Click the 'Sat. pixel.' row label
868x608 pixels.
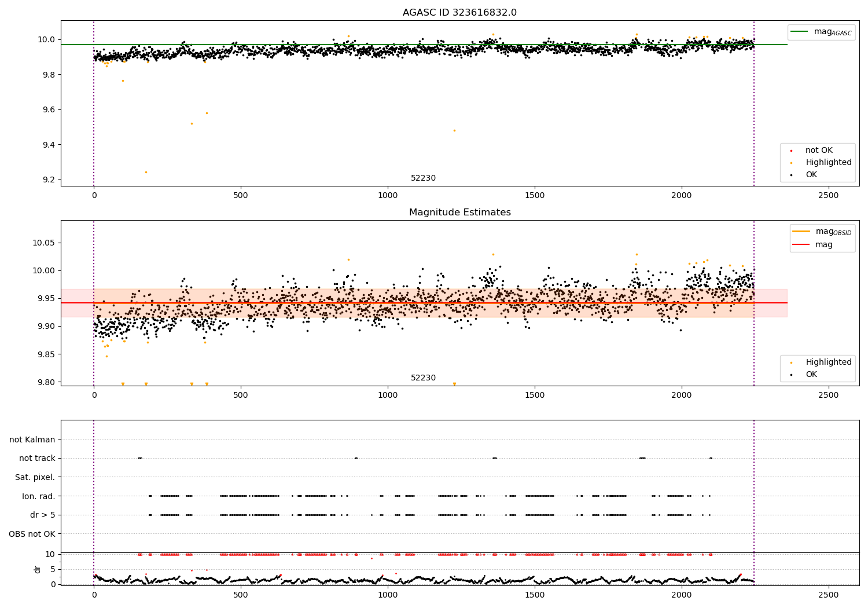click(x=35, y=478)
